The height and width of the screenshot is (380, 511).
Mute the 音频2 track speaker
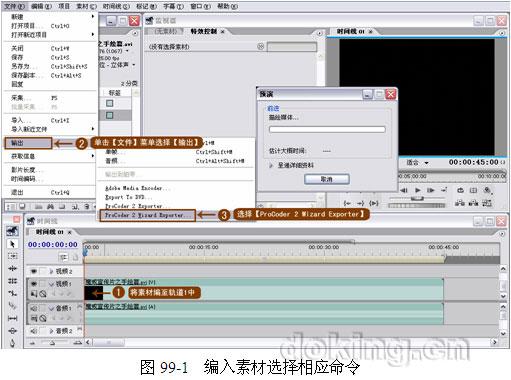click(x=34, y=331)
